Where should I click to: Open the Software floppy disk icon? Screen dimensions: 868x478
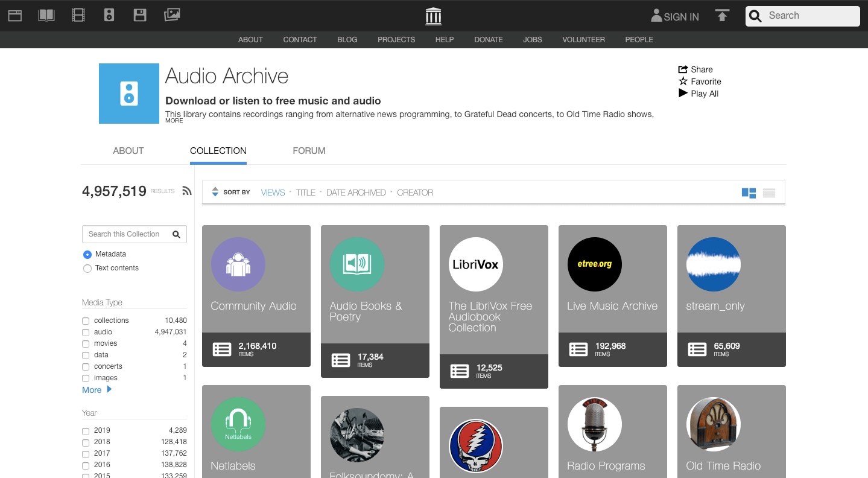click(x=140, y=15)
